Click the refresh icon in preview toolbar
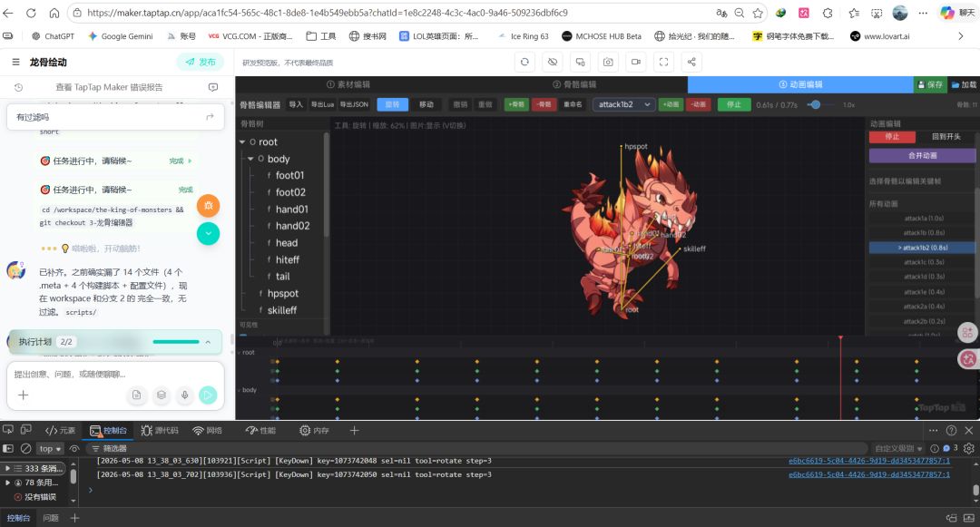 coord(525,62)
